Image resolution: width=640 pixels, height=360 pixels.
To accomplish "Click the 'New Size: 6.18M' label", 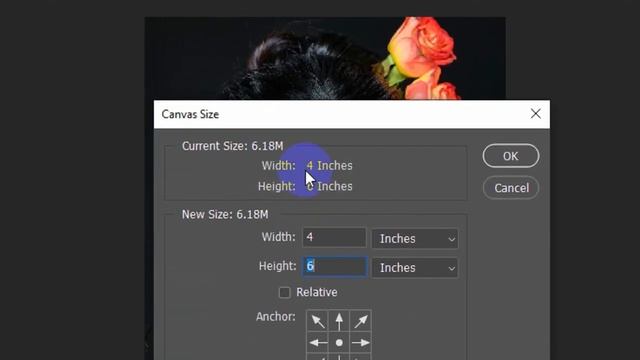I will (x=225, y=214).
